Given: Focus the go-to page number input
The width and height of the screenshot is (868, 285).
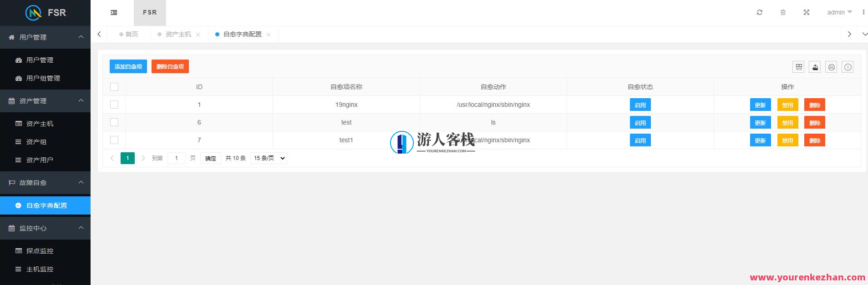Looking at the screenshot, I should [177, 158].
